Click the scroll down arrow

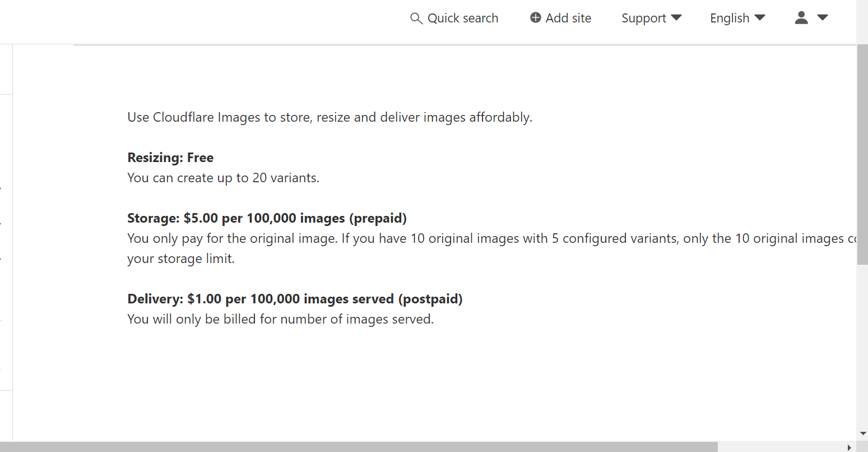click(862, 433)
